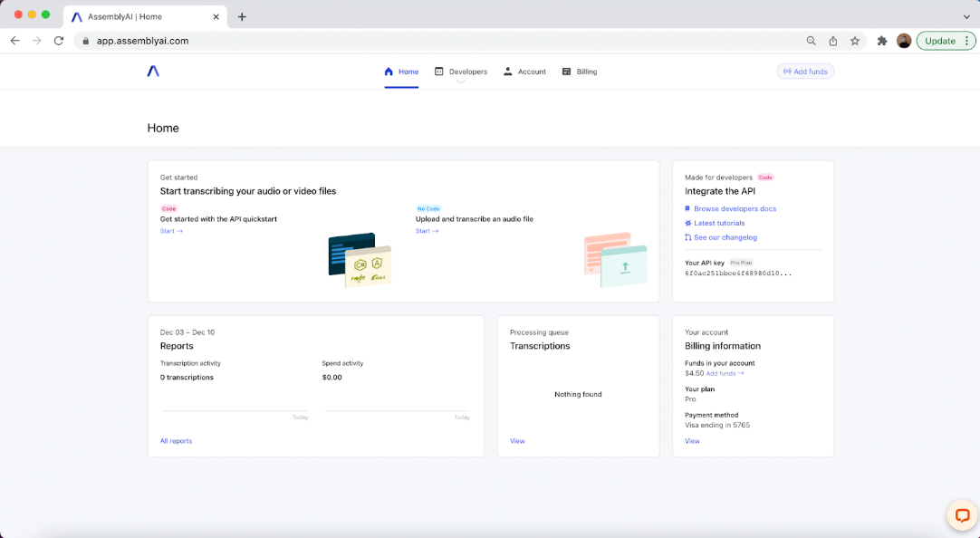
Task: Click the changelog branch icon
Action: pyautogui.click(x=687, y=237)
